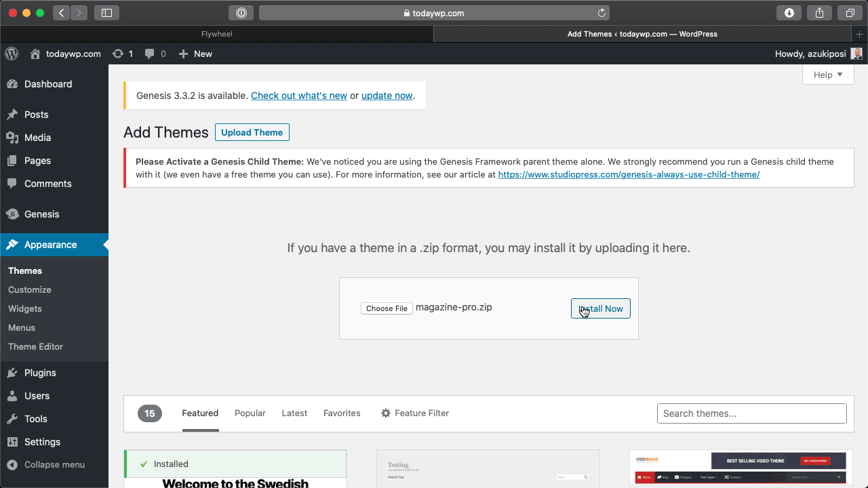This screenshot has height=488, width=868.
Task: Open the WordPress logo menu
Action: pyautogui.click(x=12, y=54)
